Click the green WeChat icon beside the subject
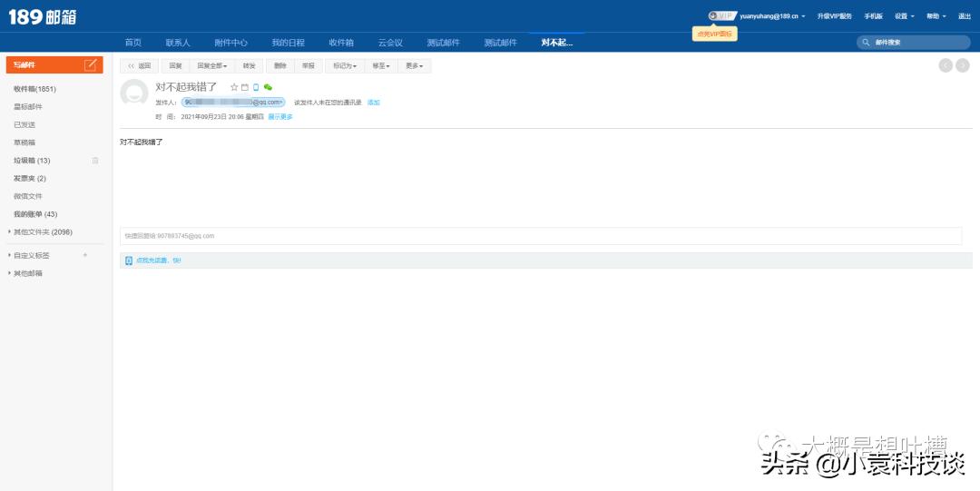This screenshot has height=491, width=980. point(268,87)
